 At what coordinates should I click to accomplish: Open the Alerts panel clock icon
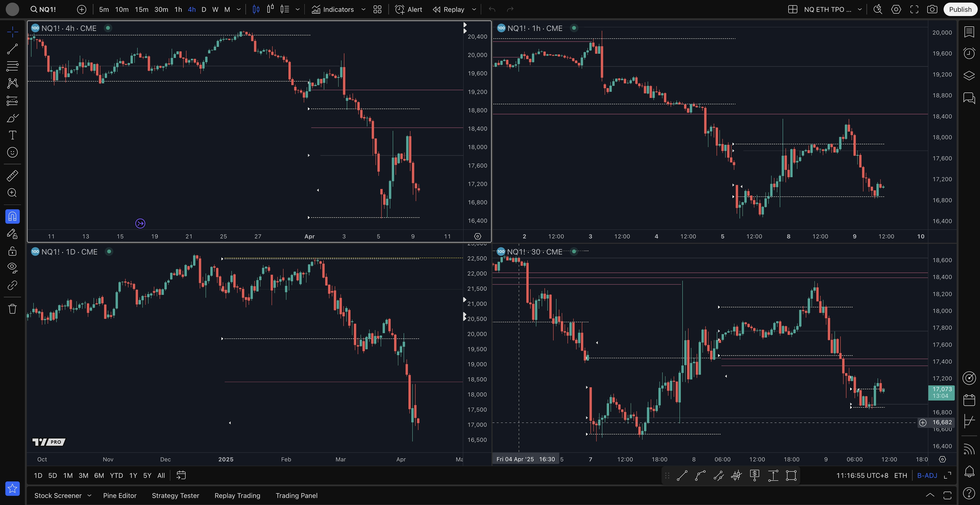(969, 53)
